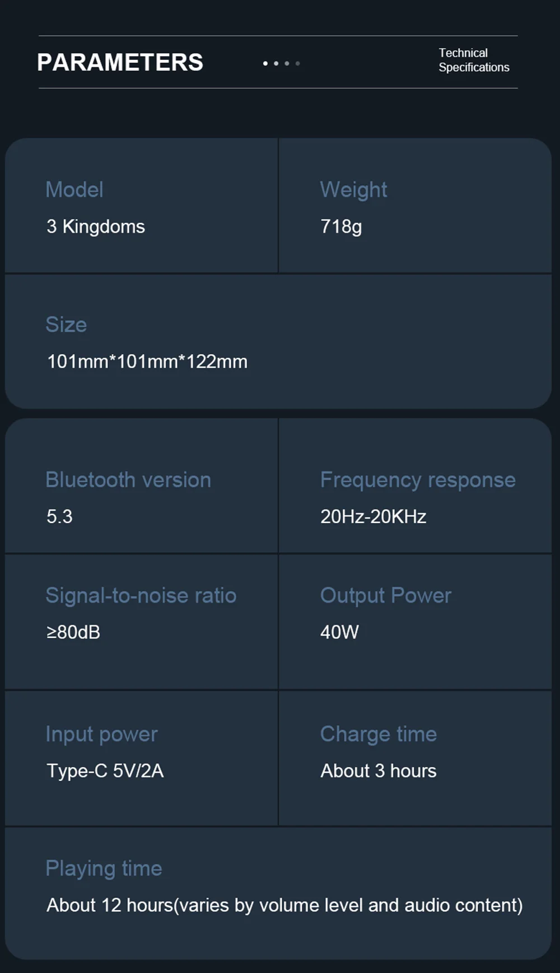This screenshot has height=973, width=560.
Task: Click the Weight label
Action: [x=353, y=189]
